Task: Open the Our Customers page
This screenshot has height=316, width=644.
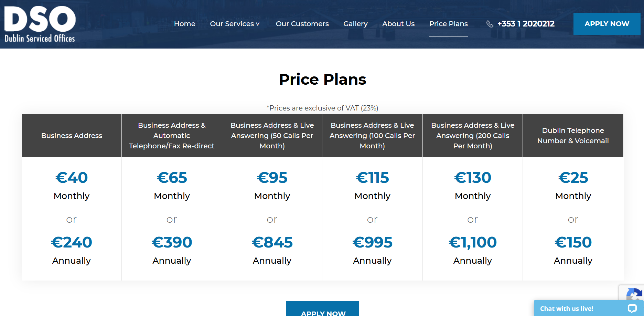Action: (x=302, y=24)
